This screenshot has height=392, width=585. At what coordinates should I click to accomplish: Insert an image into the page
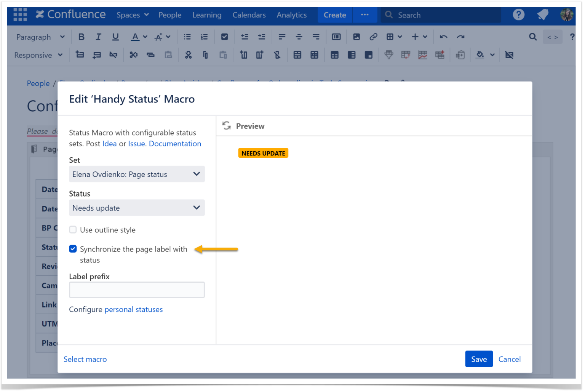(x=356, y=37)
